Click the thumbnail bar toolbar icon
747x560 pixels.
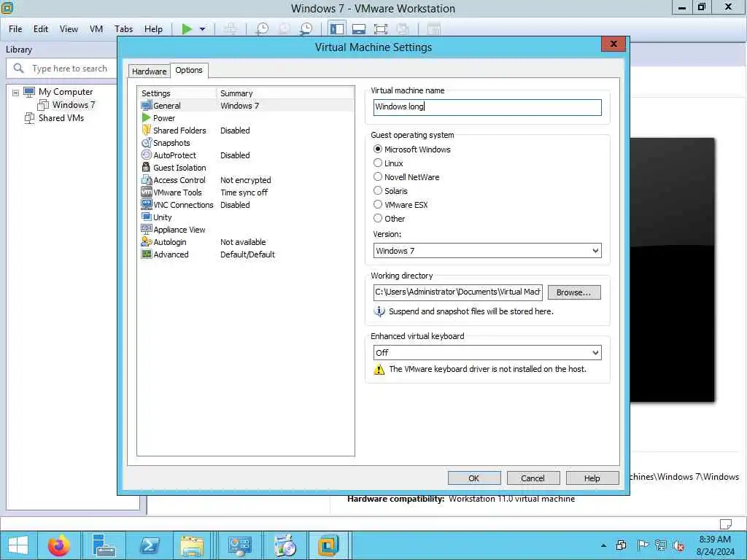(x=359, y=29)
